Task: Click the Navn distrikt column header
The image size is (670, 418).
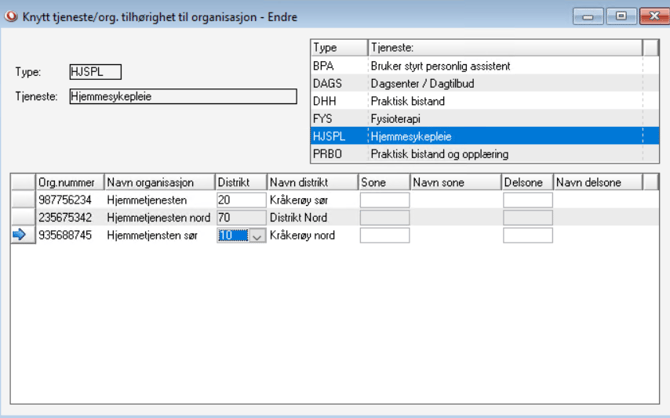Action: [x=311, y=182]
